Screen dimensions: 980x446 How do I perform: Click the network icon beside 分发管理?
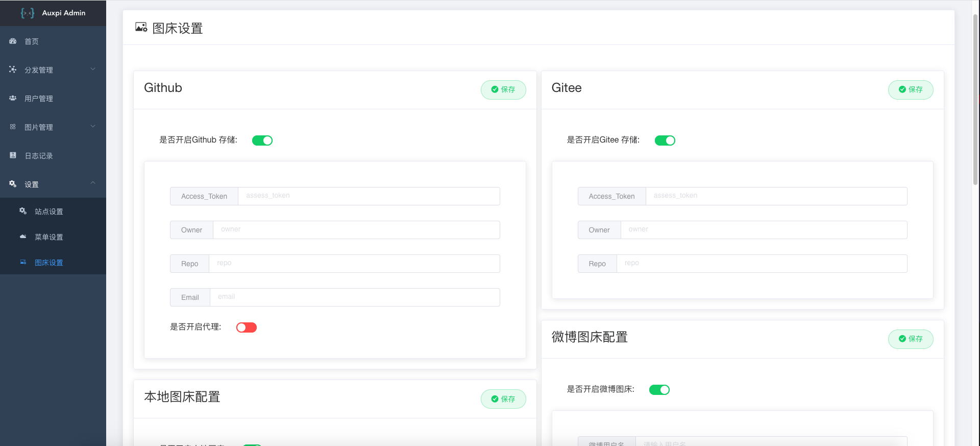[13, 69]
